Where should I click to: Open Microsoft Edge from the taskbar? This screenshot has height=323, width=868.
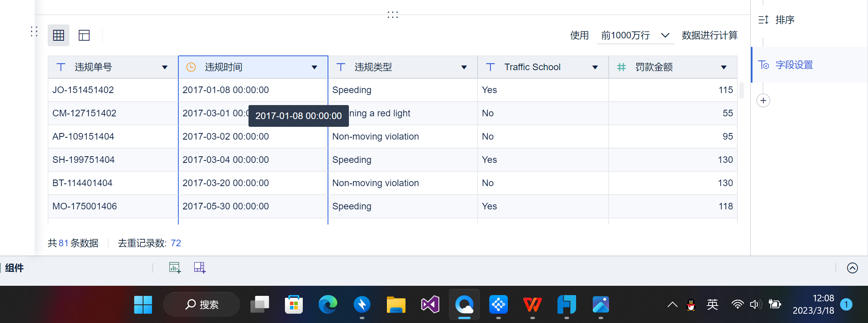328,305
